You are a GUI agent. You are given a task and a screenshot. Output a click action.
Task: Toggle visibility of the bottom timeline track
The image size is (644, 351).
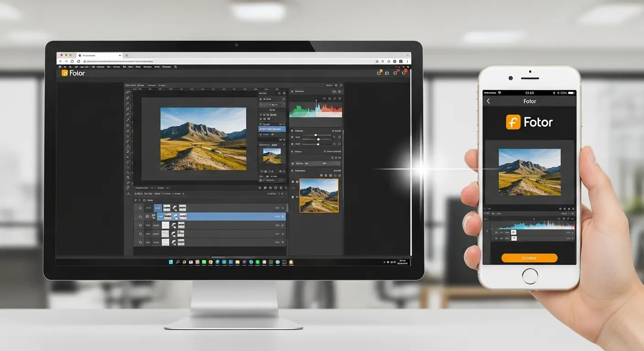point(140,242)
